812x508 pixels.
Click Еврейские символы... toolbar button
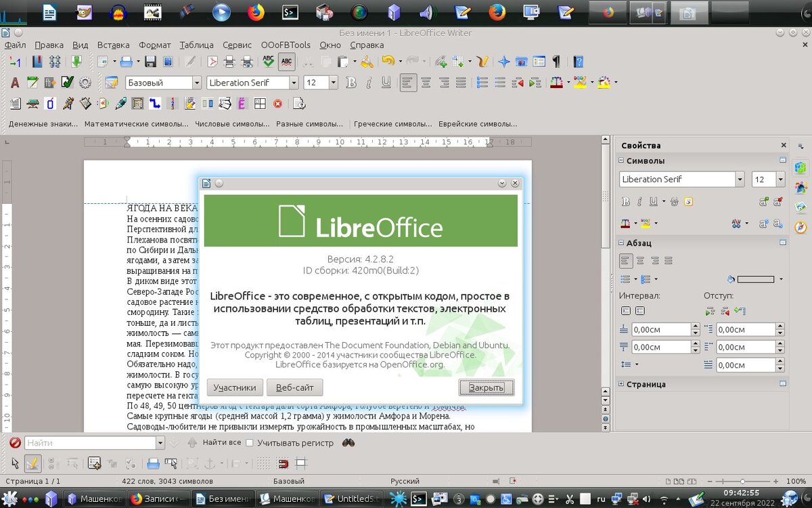click(478, 124)
